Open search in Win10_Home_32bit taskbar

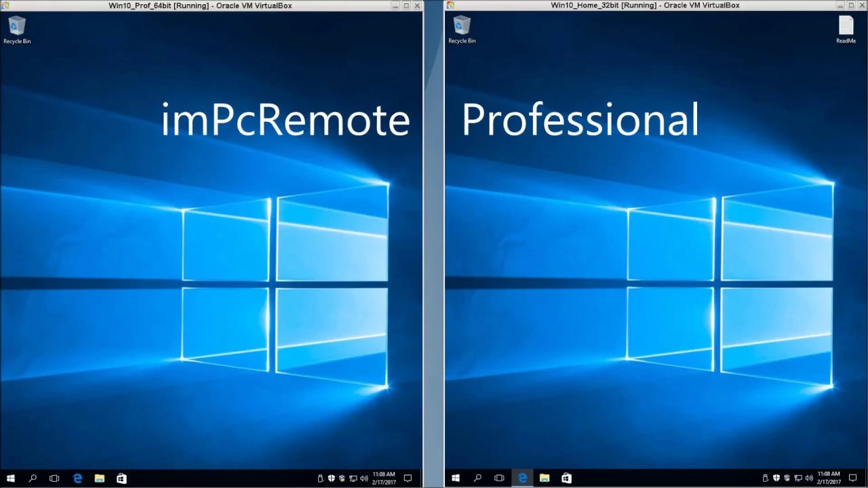(x=477, y=479)
